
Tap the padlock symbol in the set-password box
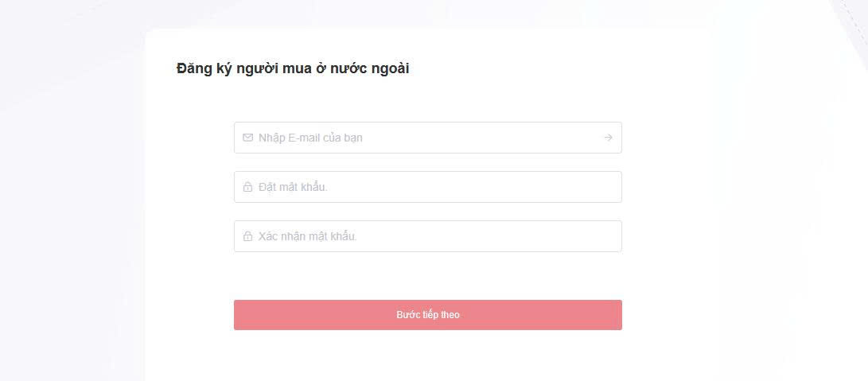click(x=248, y=188)
